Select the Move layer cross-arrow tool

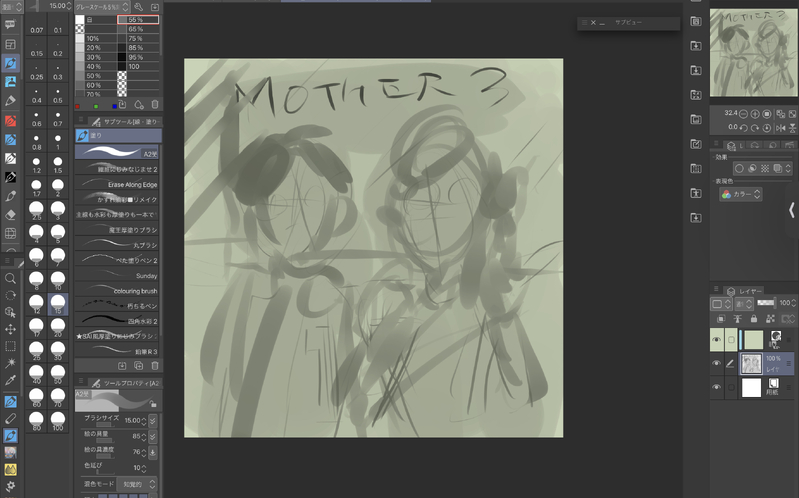pyautogui.click(x=10, y=329)
